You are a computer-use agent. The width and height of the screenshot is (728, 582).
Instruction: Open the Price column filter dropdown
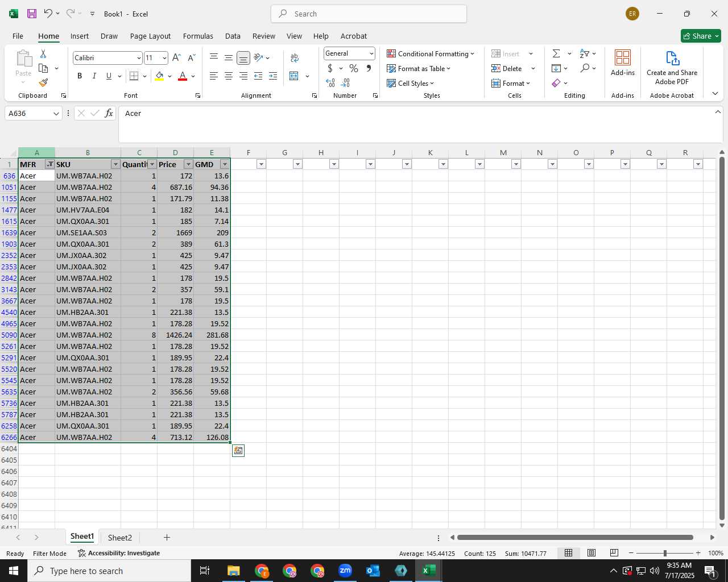point(188,164)
